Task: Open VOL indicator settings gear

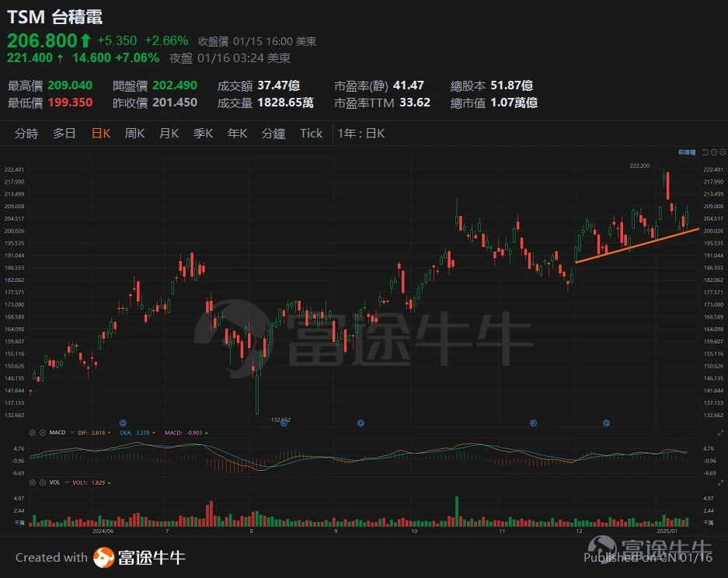Action: click(x=33, y=482)
